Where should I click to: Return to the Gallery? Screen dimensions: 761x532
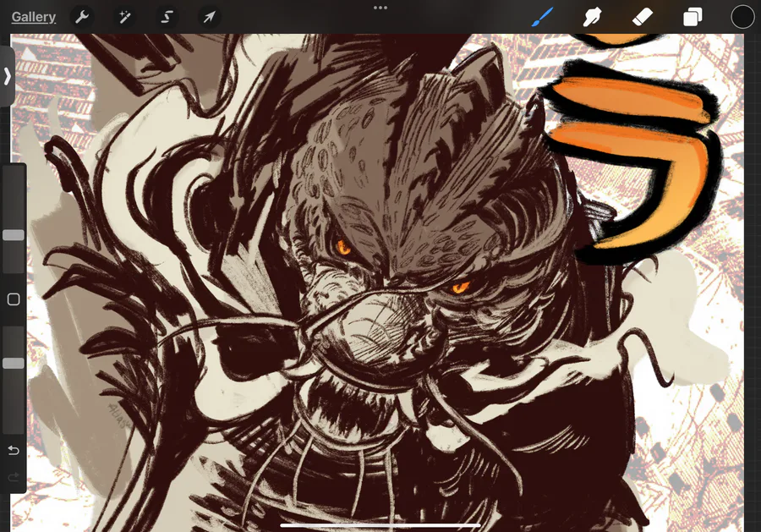(34, 17)
